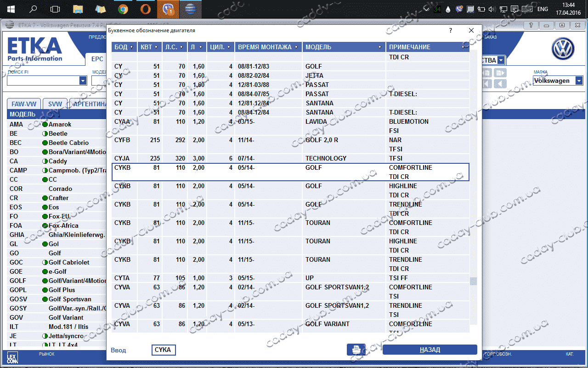Sort by the ВРЕМЯ МОНТАЖА column header
Screen dimensions: 588x368
click(268, 47)
